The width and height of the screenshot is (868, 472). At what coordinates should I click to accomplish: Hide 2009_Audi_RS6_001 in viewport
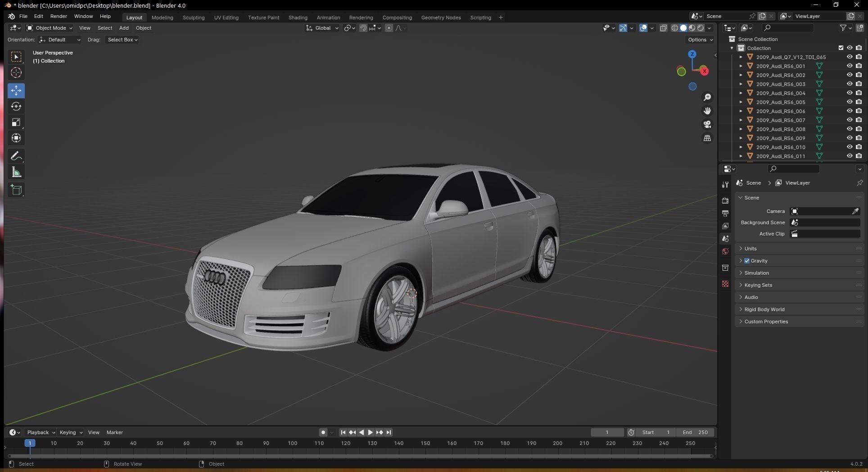850,66
